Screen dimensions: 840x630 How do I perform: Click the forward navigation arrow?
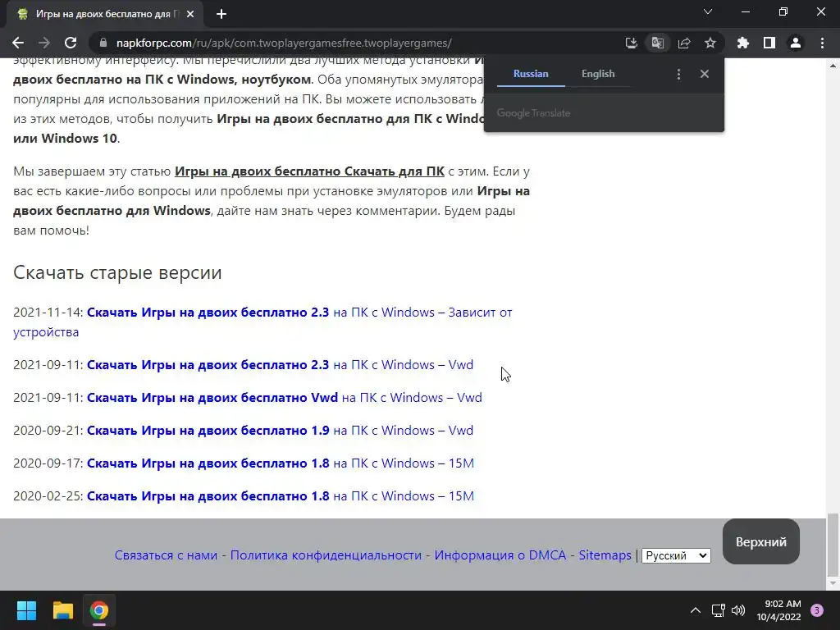[x=44, y=43]
